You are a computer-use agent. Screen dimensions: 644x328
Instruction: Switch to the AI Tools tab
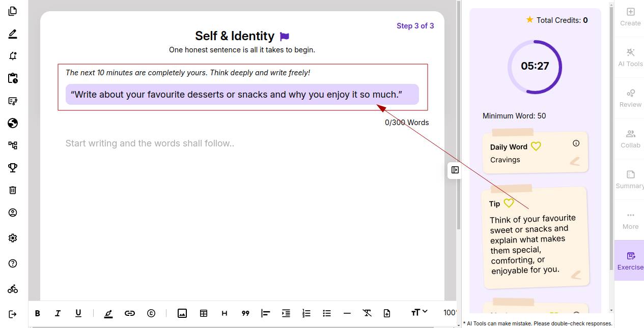coord(630,57)
